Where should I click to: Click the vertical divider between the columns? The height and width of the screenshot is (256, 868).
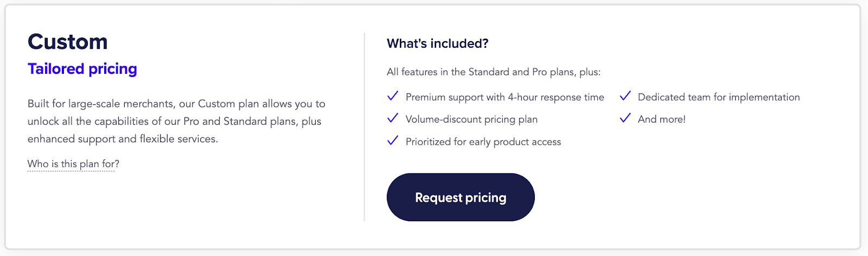point(365,127)
